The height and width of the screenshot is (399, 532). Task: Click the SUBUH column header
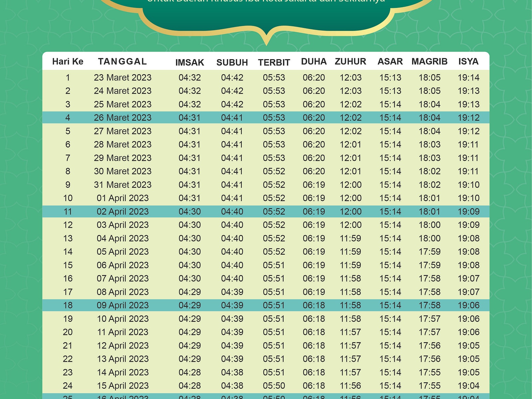232,63
